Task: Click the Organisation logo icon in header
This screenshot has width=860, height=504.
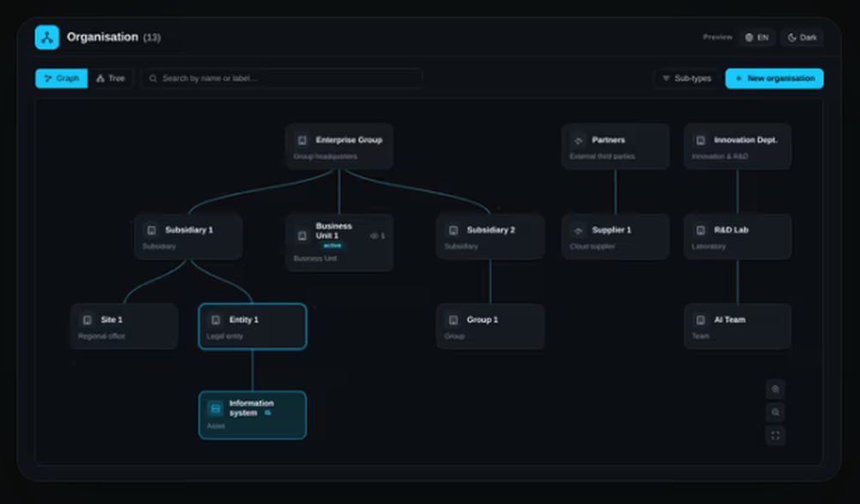Action: (x=46, y=37)
